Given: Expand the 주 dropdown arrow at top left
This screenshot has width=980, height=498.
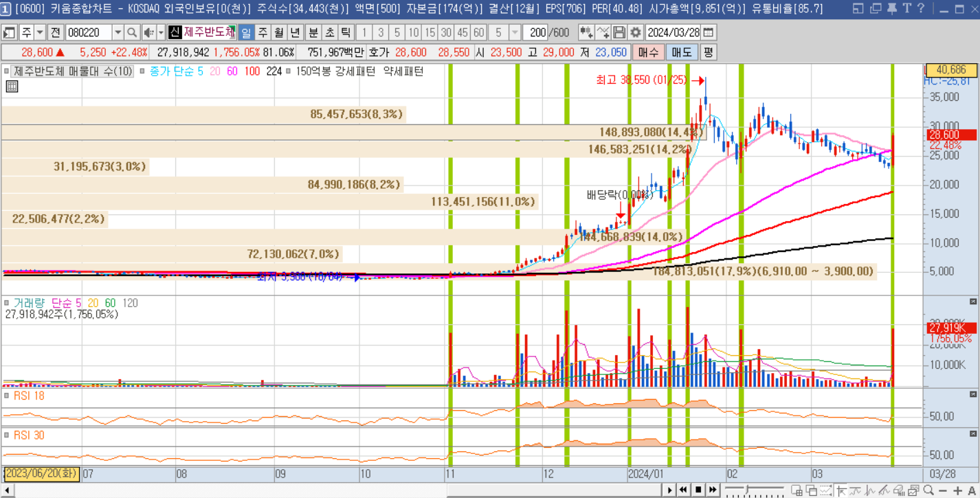Looking at the screenshot, I should (x=40, y=32).
